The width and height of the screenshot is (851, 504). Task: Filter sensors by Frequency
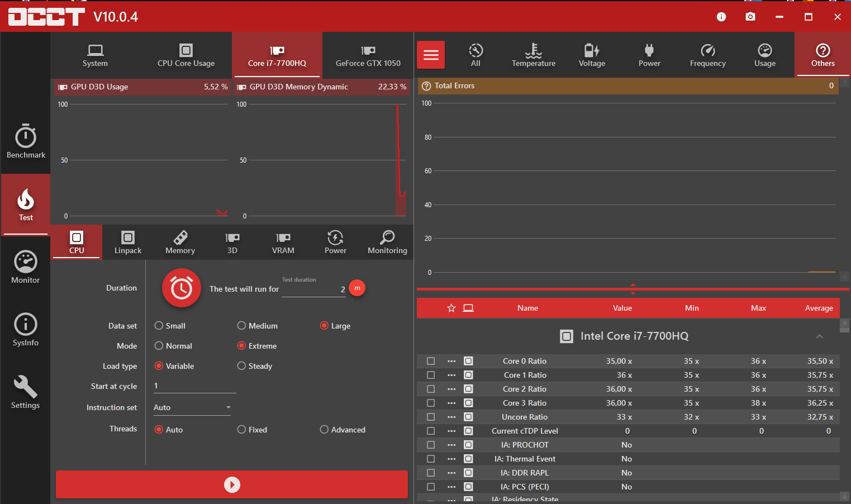tap(708, 55)
